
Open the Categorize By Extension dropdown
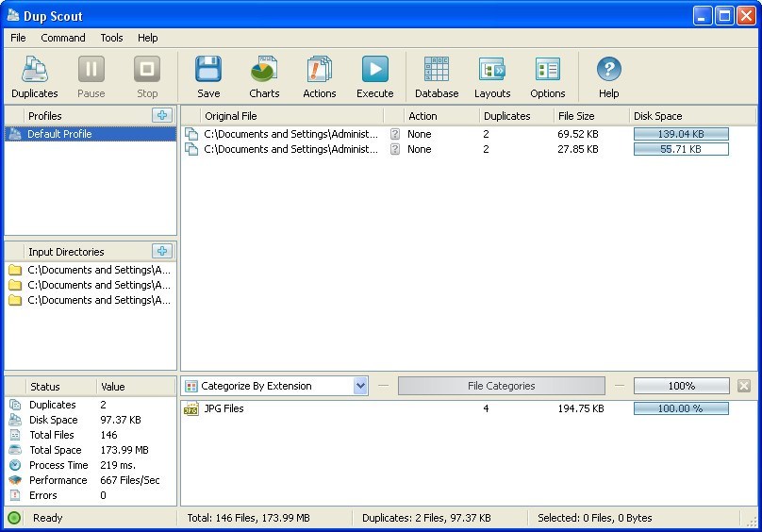coord(360,386)
